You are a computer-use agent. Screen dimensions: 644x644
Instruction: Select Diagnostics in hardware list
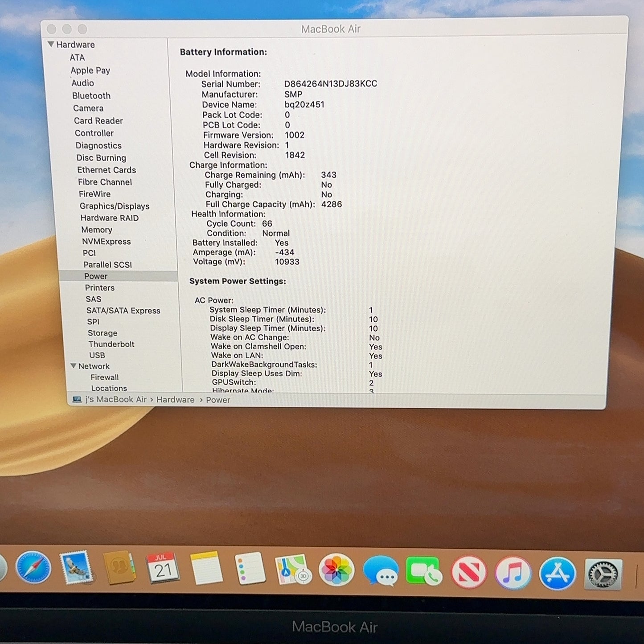98,146
